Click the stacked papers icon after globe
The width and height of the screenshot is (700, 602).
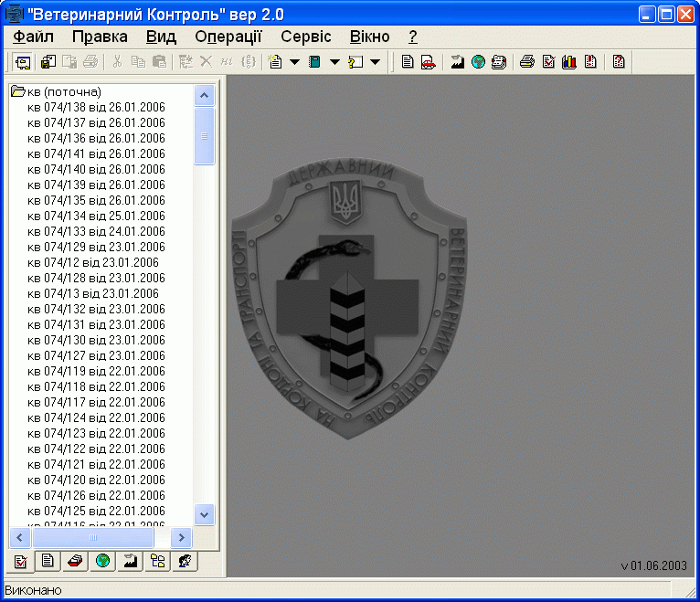[499, 61]
